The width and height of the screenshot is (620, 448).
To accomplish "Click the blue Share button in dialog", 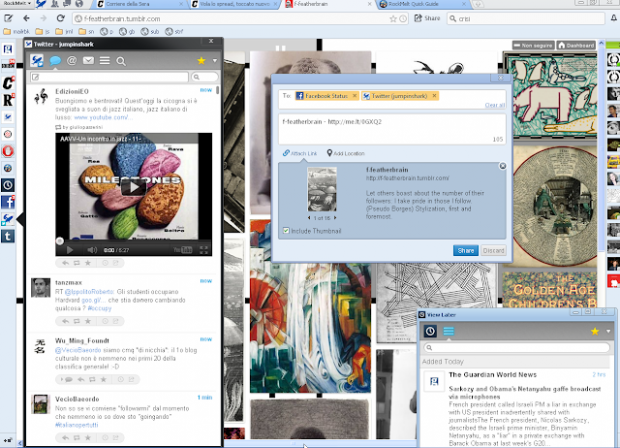I will click(x=465, y=250).
